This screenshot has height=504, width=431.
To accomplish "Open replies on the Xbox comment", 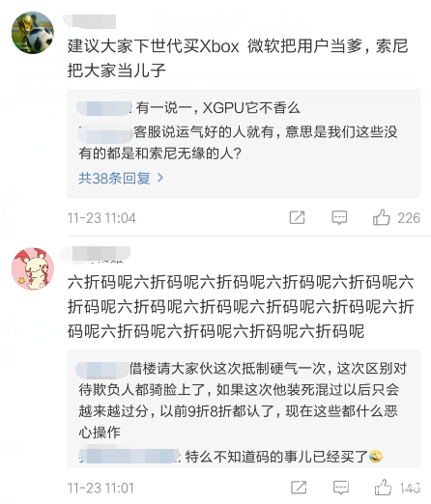I will [x=339, y=218].
